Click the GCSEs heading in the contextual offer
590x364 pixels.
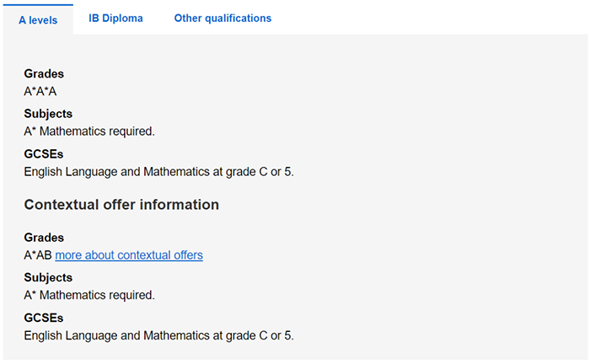(x=44, y=318)
